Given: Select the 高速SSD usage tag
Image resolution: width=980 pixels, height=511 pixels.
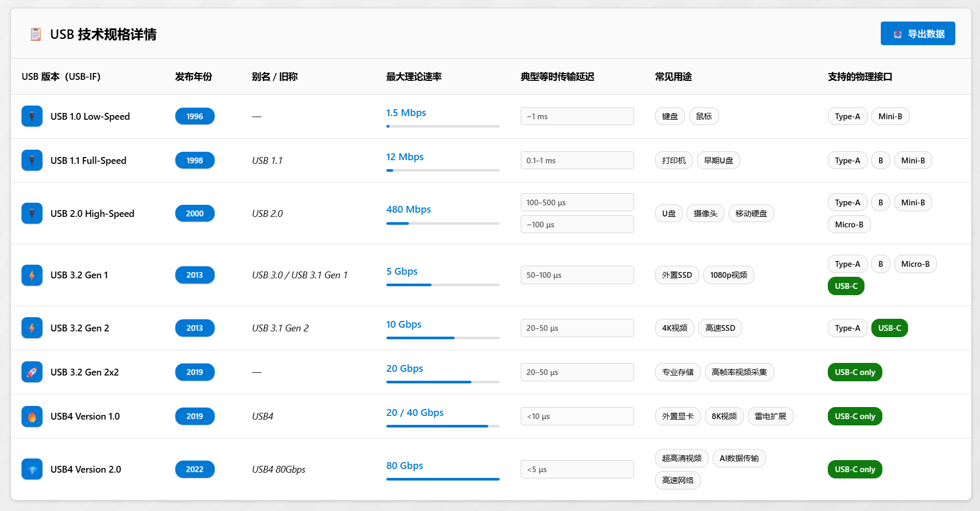Looking at the screenshot, I should pos(720,328).
